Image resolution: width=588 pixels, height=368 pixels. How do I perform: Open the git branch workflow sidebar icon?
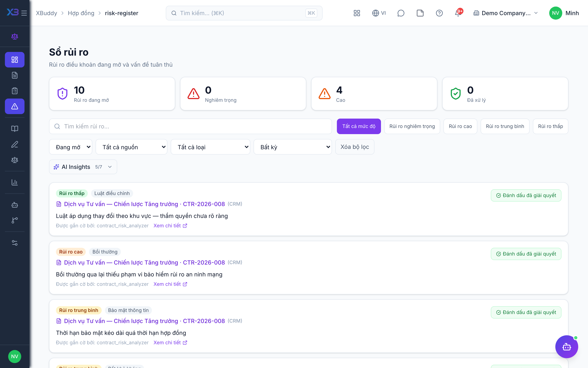point(14,220)
